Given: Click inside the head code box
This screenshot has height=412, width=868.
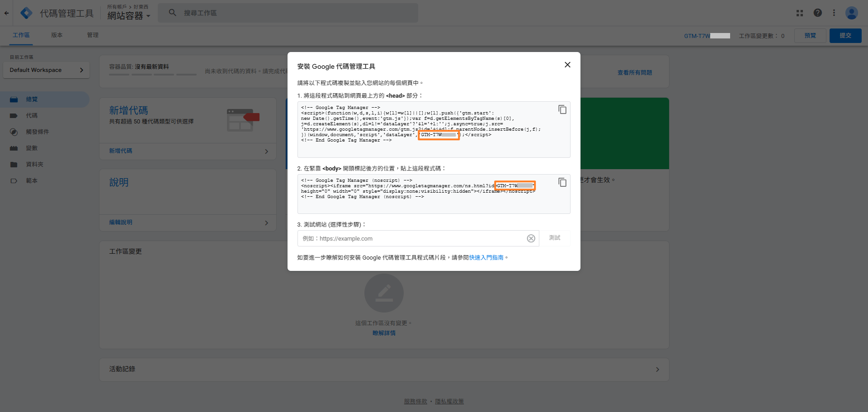Looking at the screenshot, I should 434,129.
